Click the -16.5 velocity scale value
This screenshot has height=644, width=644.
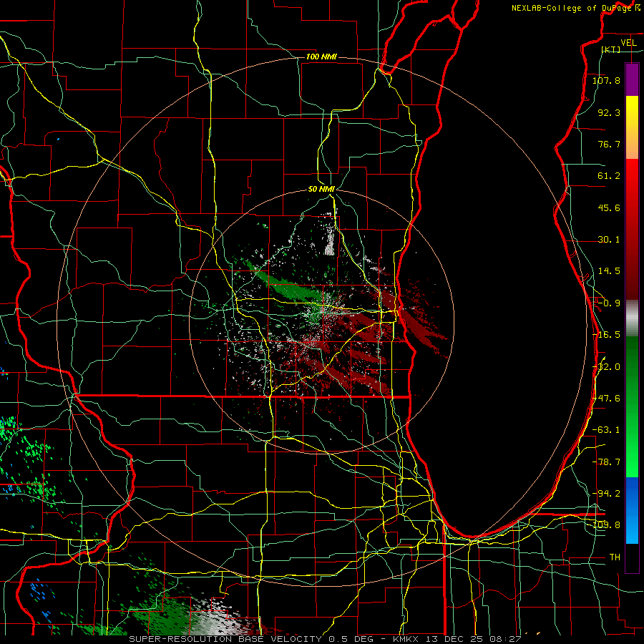click(606, 335)
